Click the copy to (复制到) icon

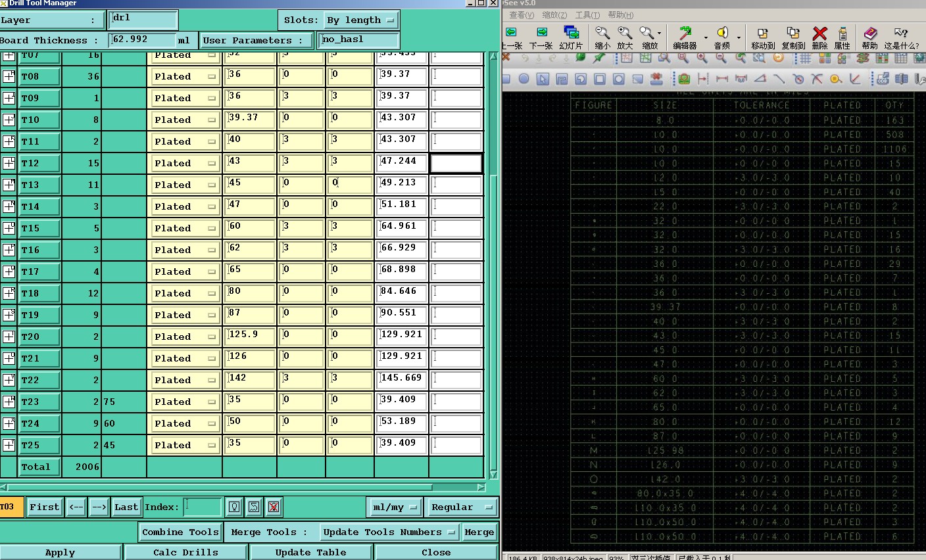[x=793, y=33]
